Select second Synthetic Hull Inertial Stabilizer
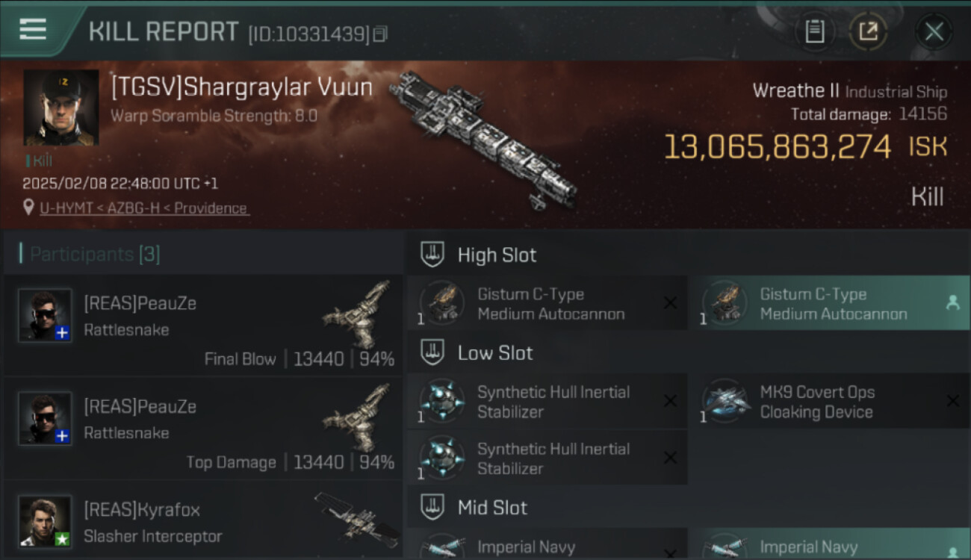Screen dimensions: 971x560 click(x=547, y=458)
